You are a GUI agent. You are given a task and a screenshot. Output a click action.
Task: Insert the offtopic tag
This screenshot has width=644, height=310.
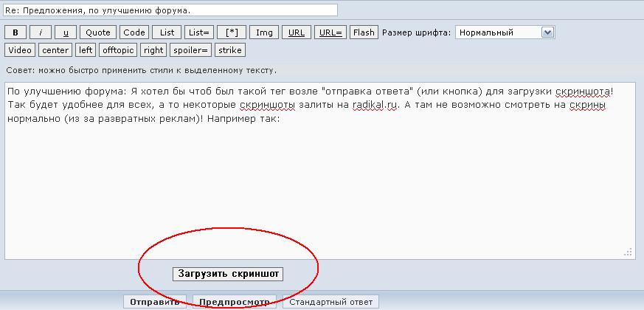(118, 50)
